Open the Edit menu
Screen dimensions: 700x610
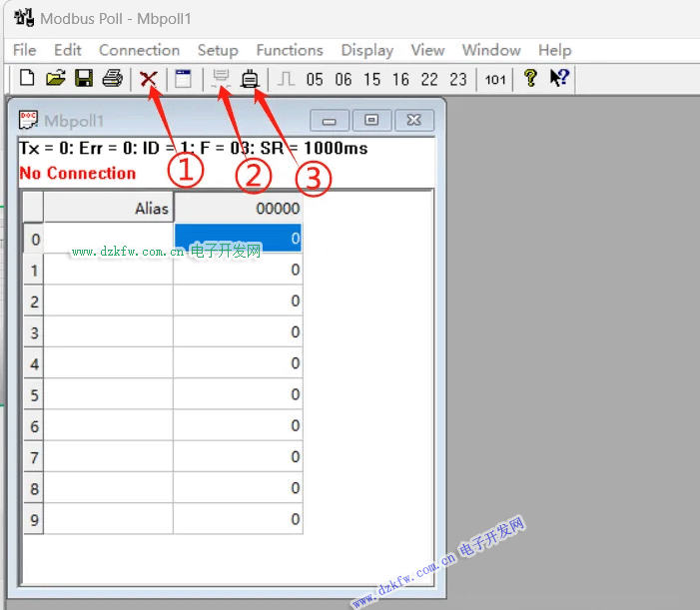[x=68, y=50]
